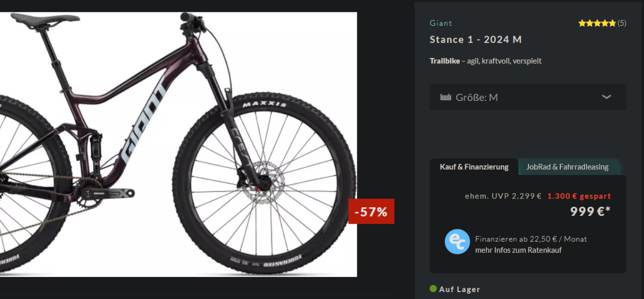The width and height of the screenshot is (644, 299).
Task: Follow the Giant brand link
Action: [x=441, y=23]
